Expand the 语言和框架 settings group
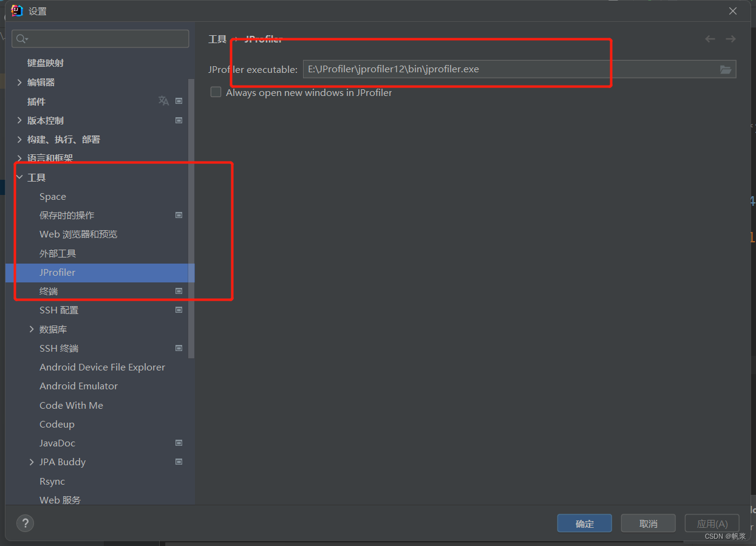This screenshot has width=756, height=546. [x=19, y=158]
